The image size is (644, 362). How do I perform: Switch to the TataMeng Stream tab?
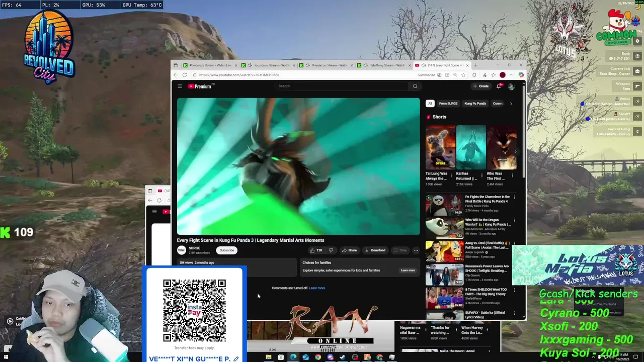coord(384,65)
